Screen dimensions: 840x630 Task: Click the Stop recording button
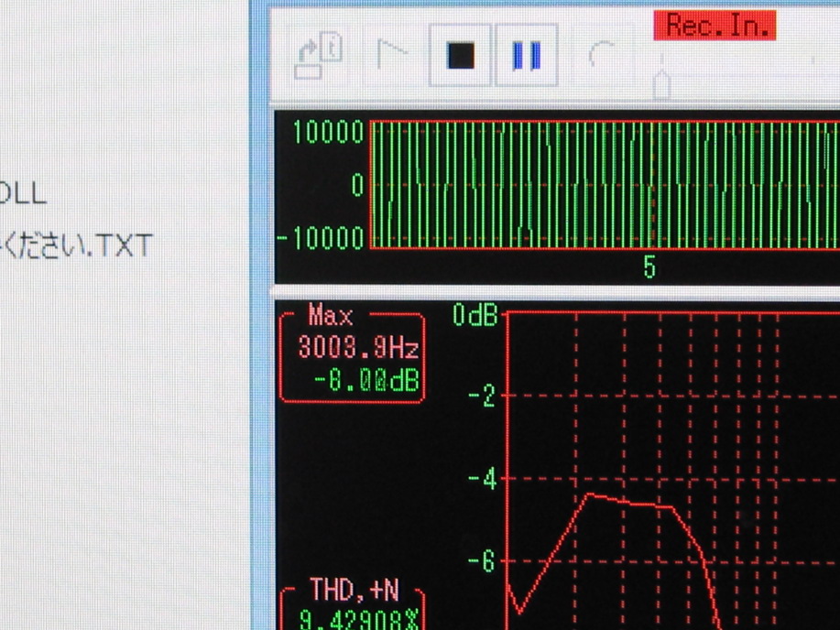click(x=460, y=55)
